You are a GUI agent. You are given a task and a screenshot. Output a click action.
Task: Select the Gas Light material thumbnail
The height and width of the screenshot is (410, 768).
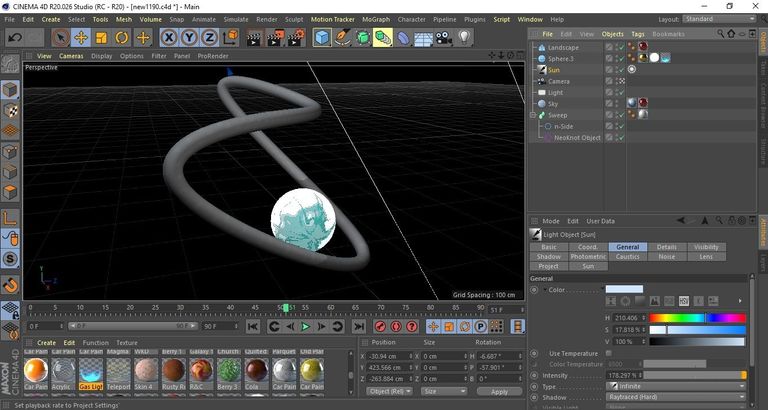click(91, 370)
